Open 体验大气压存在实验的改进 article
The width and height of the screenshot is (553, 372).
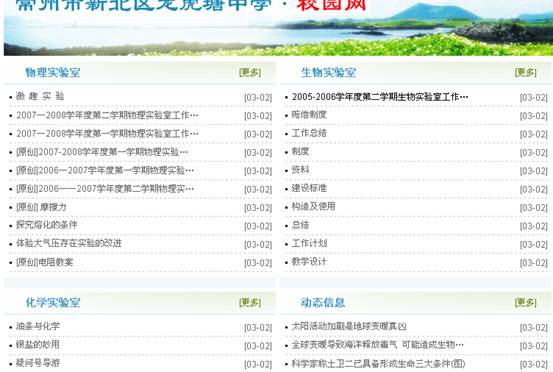pyautogui.click(x=69, y=243)
